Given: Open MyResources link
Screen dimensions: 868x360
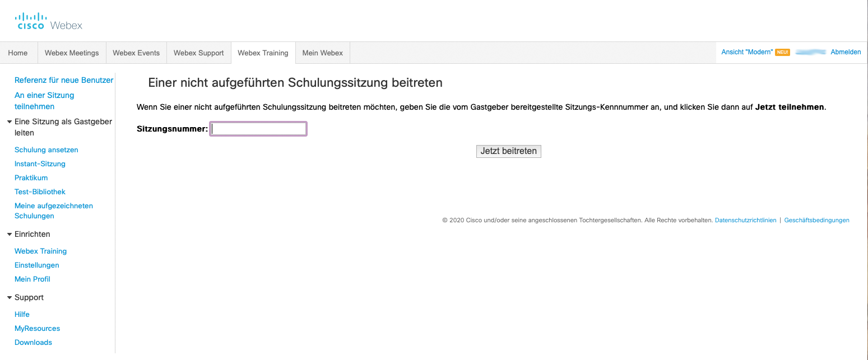Looking at the screenshot, I should (37, 329).
